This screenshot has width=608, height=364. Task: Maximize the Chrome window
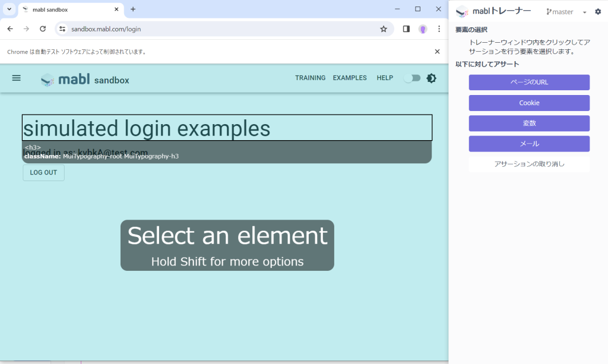[417, 9]
